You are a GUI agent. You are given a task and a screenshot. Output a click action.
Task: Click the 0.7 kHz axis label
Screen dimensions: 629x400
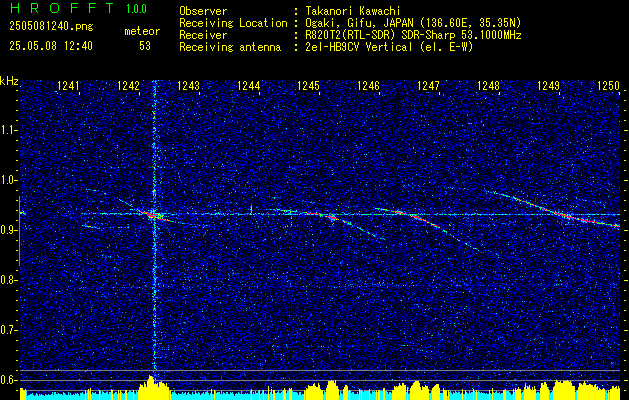pyautogui.click(x=9, y=330)
